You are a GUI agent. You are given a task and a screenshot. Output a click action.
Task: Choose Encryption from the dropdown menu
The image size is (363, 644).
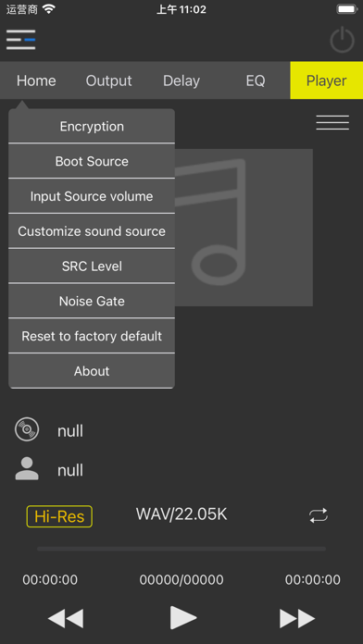coord(92,126)
